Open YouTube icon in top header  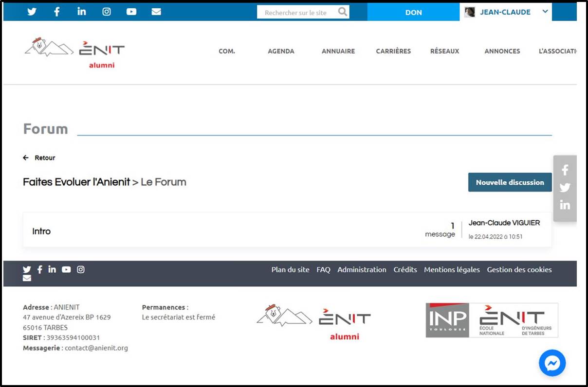point(131,12)
